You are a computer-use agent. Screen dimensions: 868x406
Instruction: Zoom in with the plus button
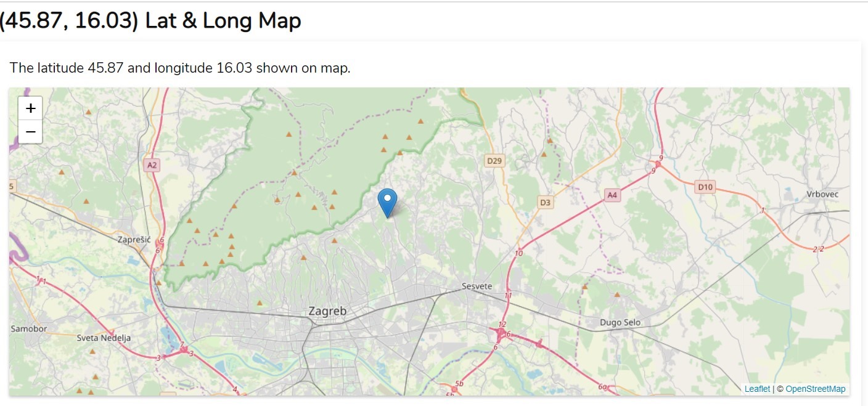click(30, 108)
